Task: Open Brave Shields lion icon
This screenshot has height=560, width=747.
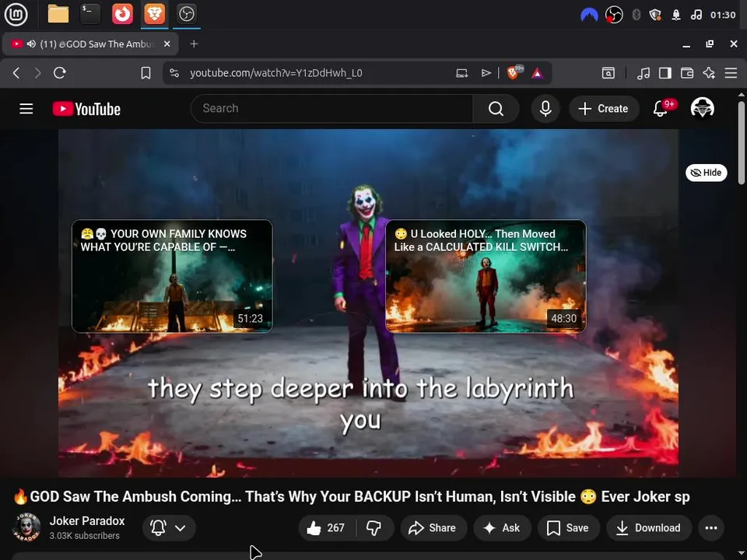Action: point(513,73)
